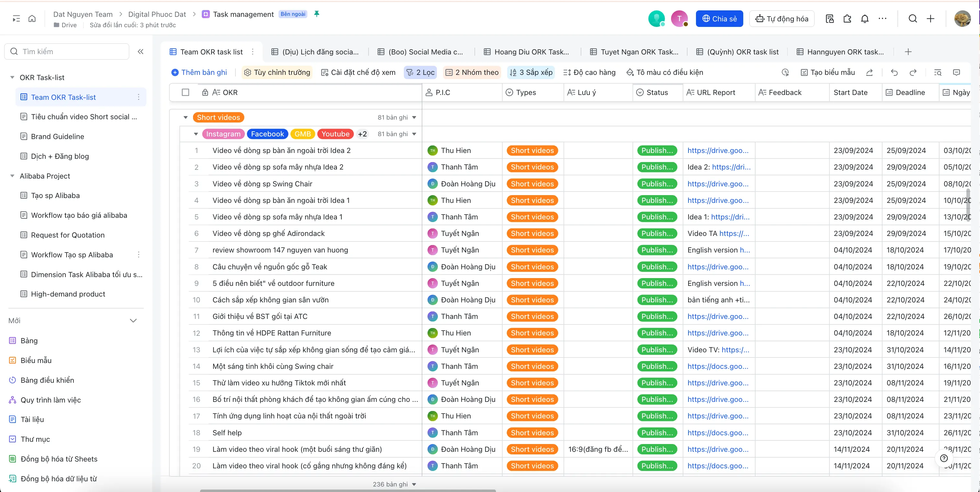Click inside the Tìm kiếm search field
Screen dimensions: 980x492
[67, 51]
